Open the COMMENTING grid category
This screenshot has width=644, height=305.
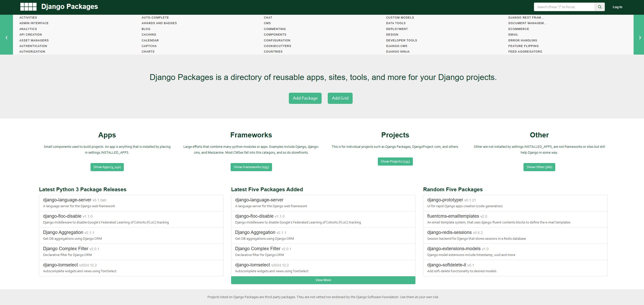[x=275, y=29]
